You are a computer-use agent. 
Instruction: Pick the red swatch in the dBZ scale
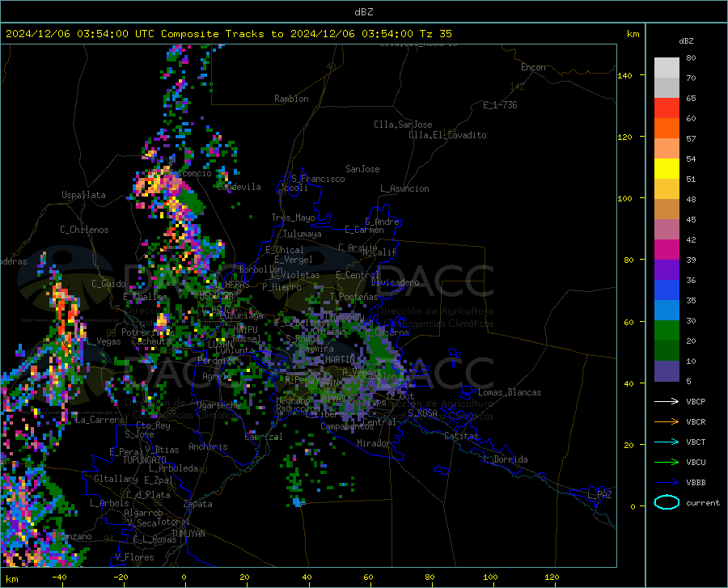click(x=667, y=108)
